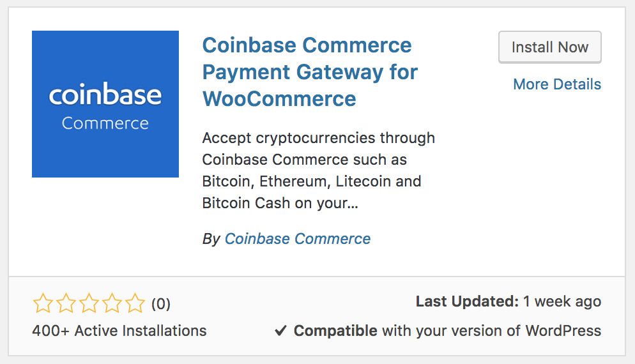Click the compatibility checkmark icon
Screen dimensions: 635x364
pos(280,331)
